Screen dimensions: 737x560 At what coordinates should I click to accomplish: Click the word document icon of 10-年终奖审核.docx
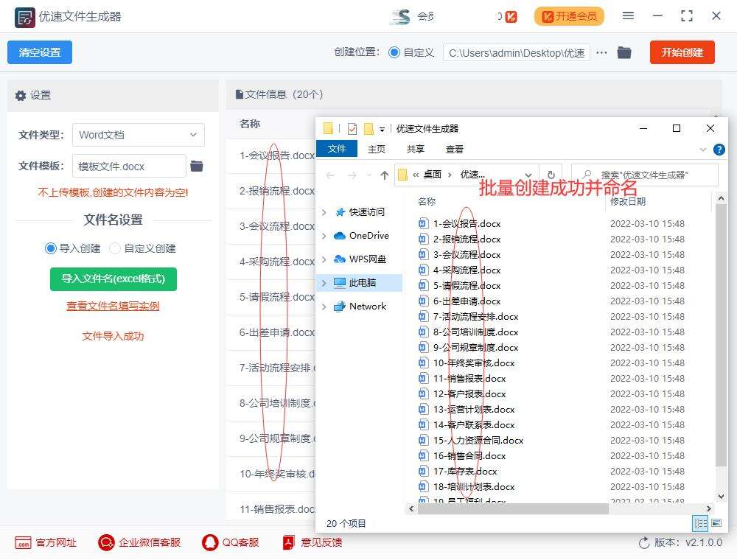[x=424, y=363]
